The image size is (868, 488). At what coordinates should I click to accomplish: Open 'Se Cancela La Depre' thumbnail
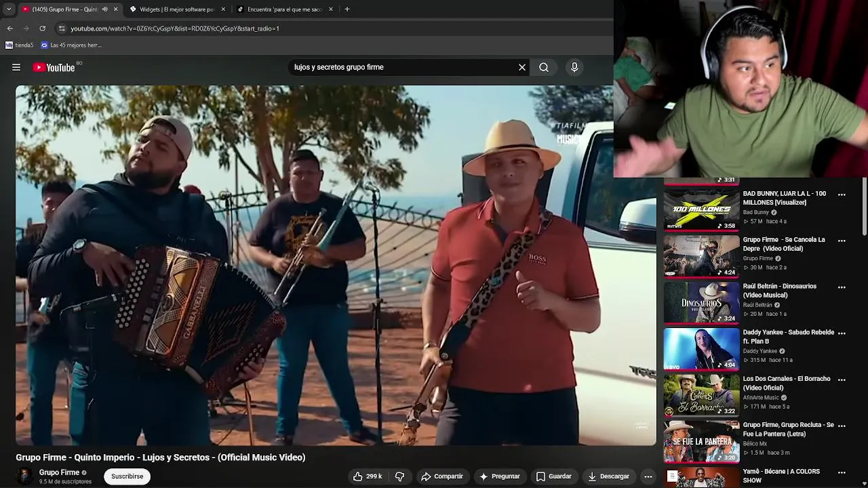pos(701,256)
